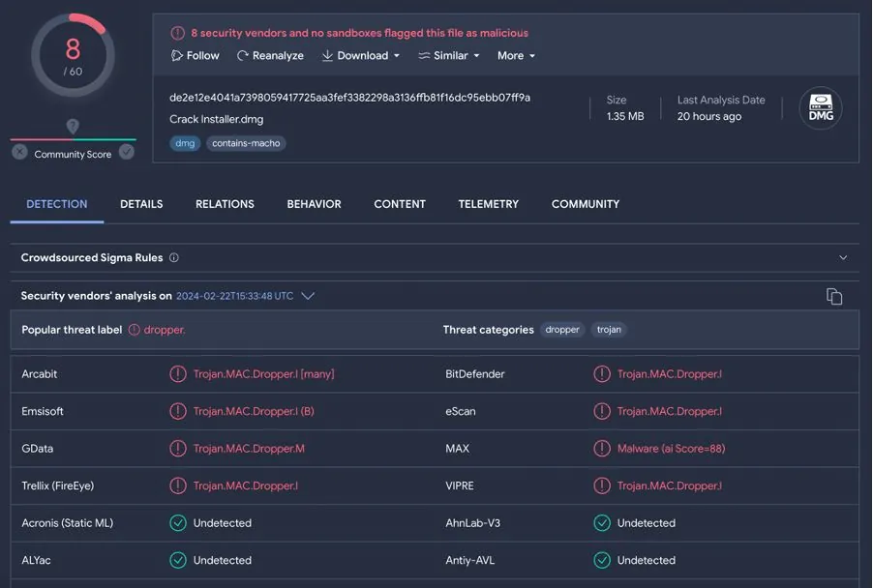Reanalyze the file
873x588 pixels.
pos(270,56)
